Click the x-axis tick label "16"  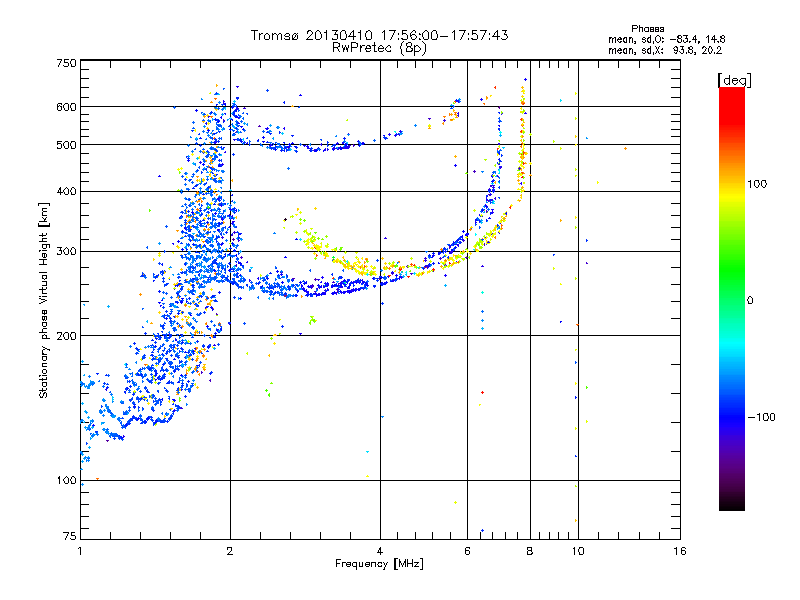point(680,551)
